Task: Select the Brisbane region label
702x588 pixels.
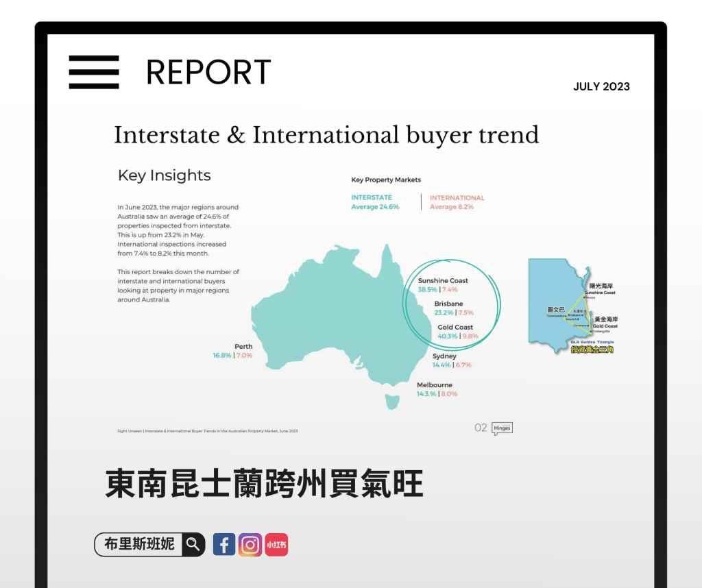Action: 448,304
